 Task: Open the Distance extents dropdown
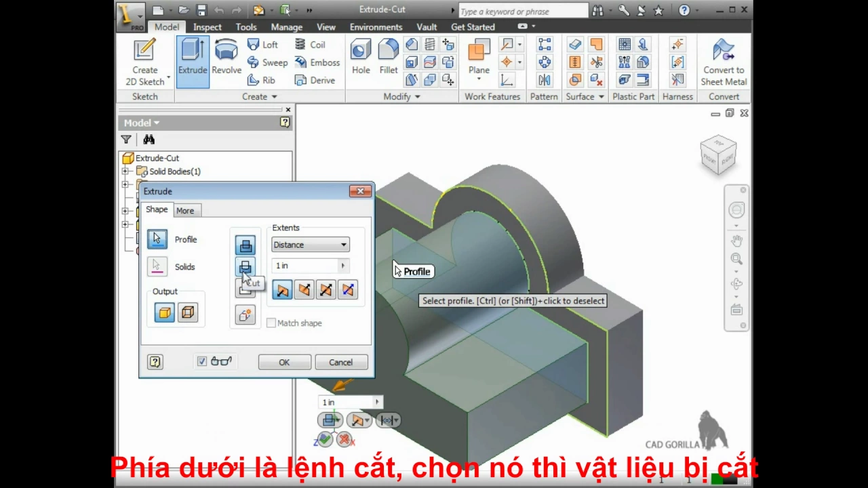[x=311, y=245]
